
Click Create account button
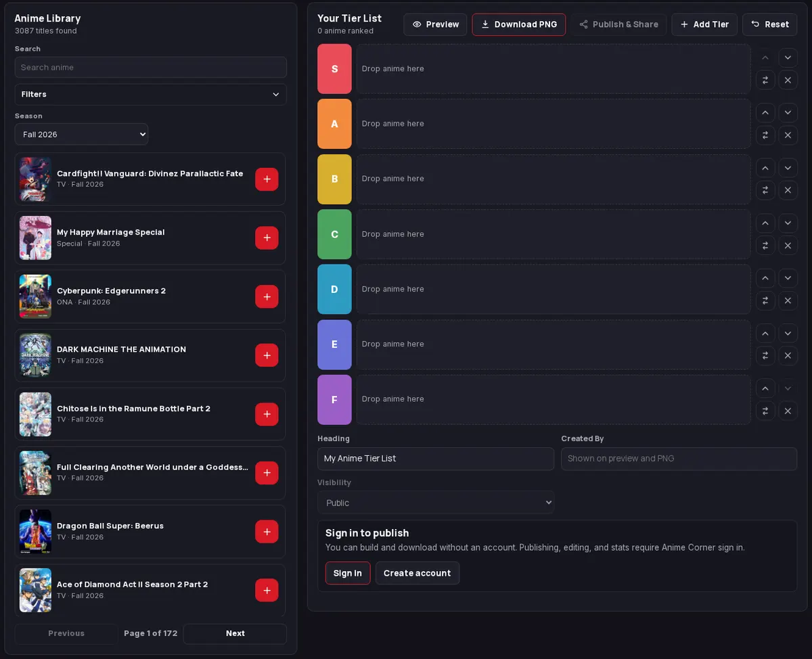pyautogui.click(x=418, y=573)
